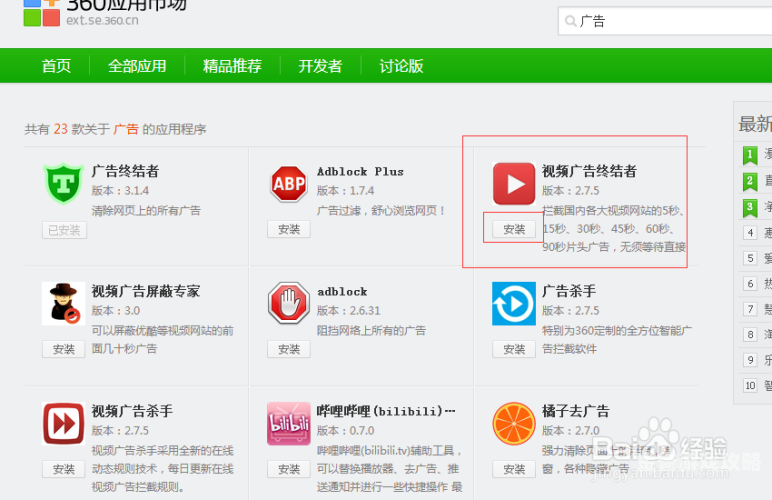Open the 全部应用 nav tab

coord(137,66)
